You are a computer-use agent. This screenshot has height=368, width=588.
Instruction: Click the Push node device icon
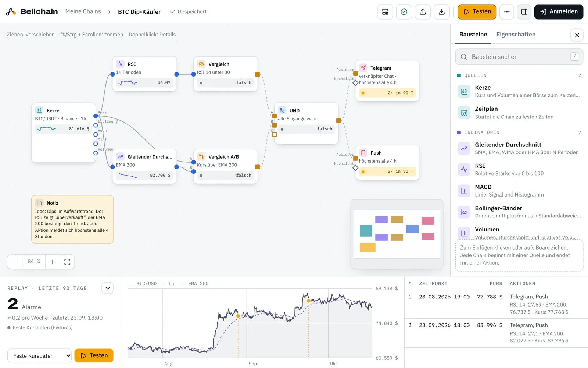click(x=363, y=153)
